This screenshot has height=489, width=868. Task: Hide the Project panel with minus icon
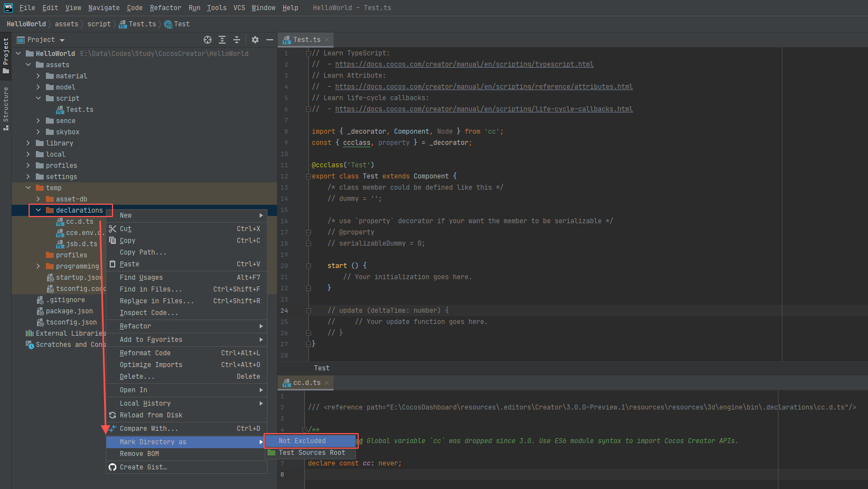point(270,40)
